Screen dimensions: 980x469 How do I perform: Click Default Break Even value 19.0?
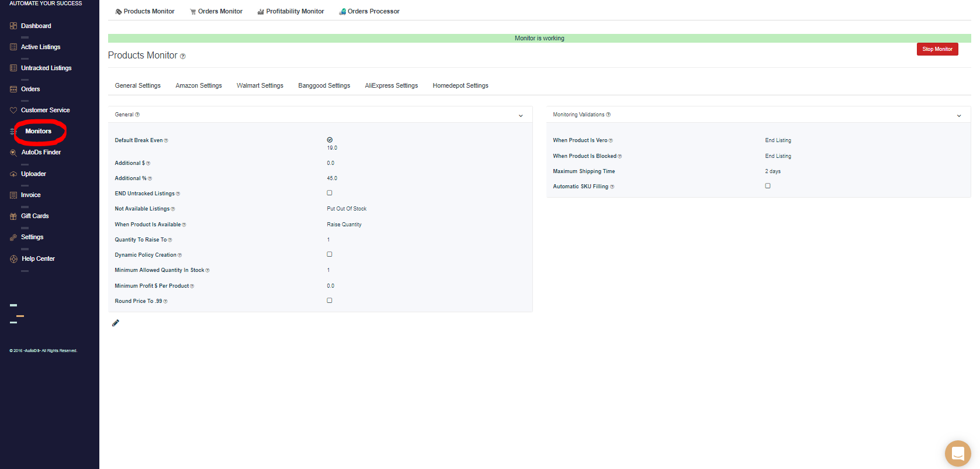332,148
